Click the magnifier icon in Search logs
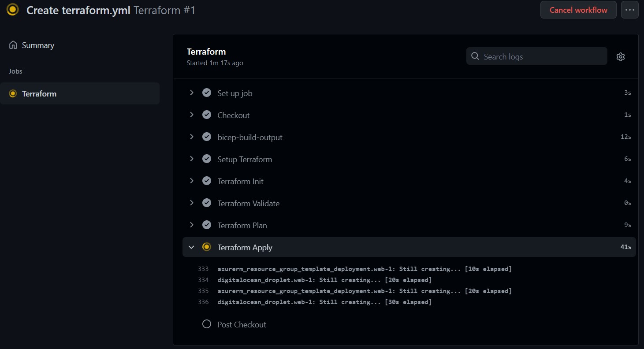644x349 pixels. (x=475, y=56)
